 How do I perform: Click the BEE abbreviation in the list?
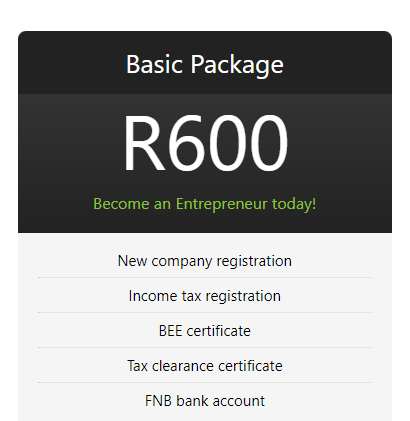(171, 331)
